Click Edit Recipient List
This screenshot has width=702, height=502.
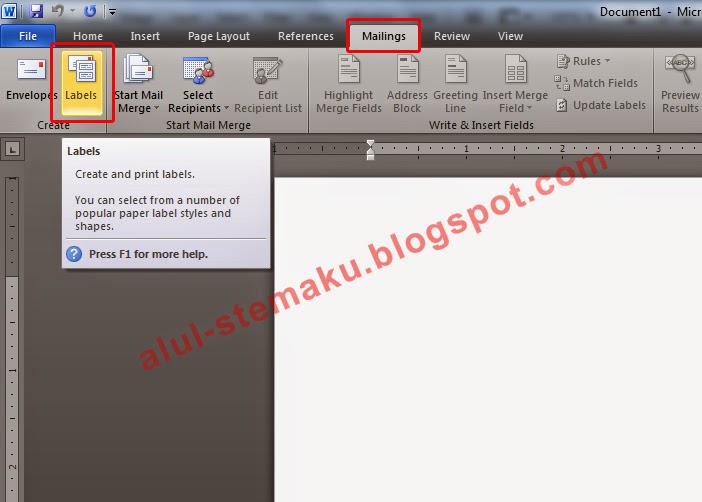point(268,83)
